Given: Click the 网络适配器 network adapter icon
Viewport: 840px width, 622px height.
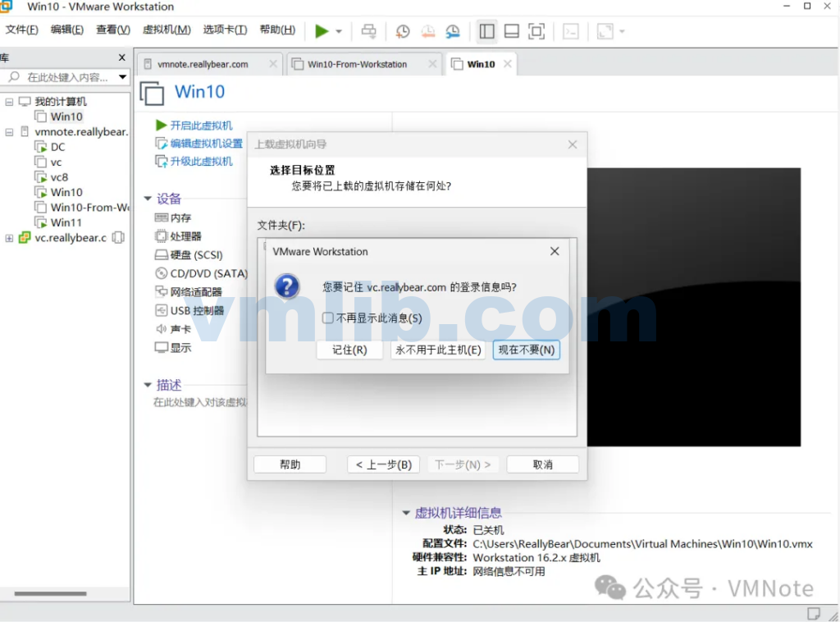Looking at the screenshot, I should coord(162,291).
